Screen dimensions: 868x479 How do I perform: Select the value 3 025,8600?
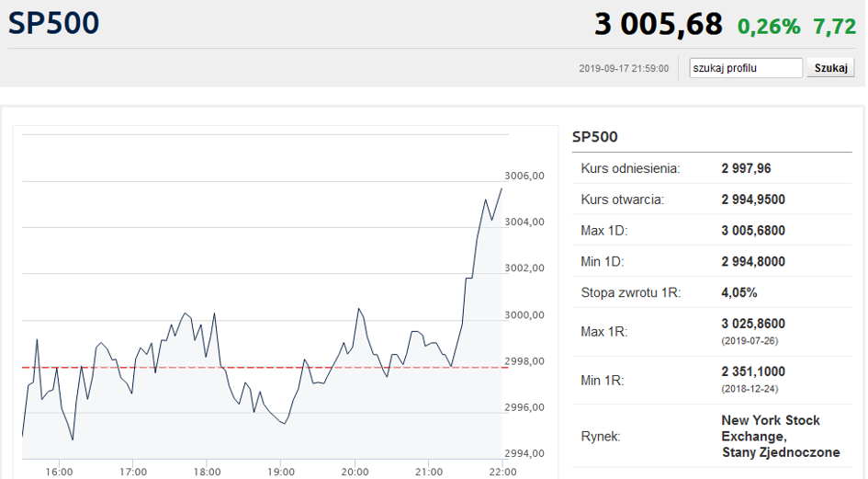tap(753, 324)
